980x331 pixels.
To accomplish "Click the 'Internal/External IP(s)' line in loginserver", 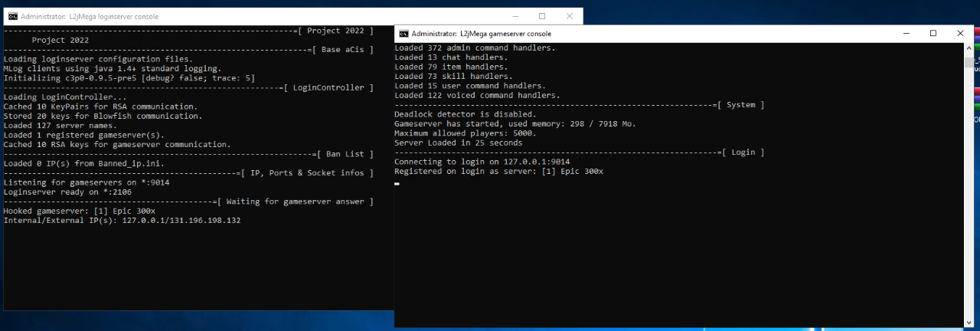I will coord(122,221).
